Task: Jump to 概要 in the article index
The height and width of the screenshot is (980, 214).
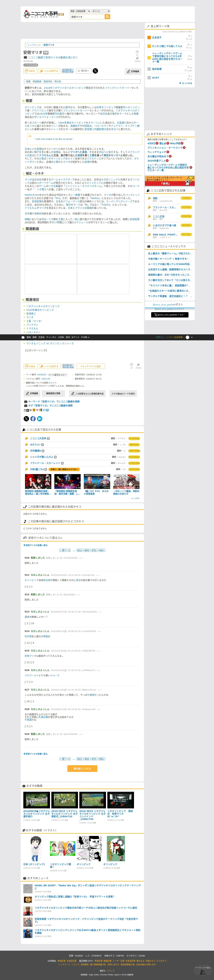Action: pos(28,81)
